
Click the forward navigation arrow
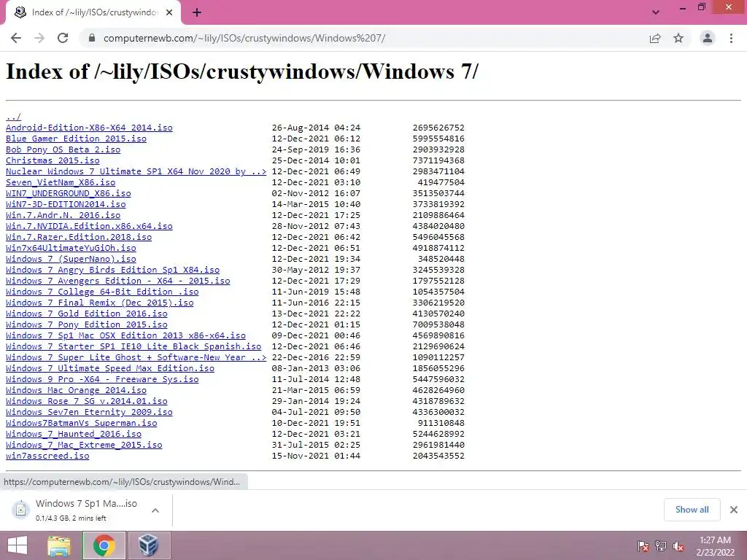(x=39, y=38)
